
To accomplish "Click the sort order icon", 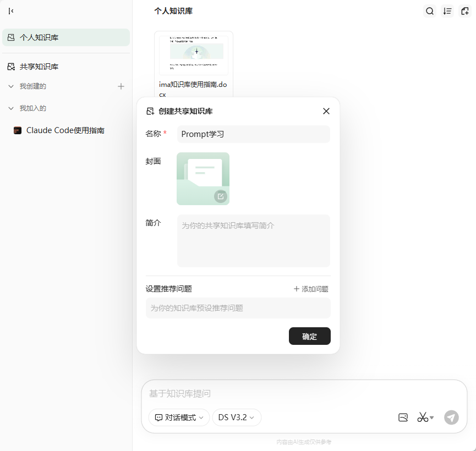I will [x=447, y=11].
